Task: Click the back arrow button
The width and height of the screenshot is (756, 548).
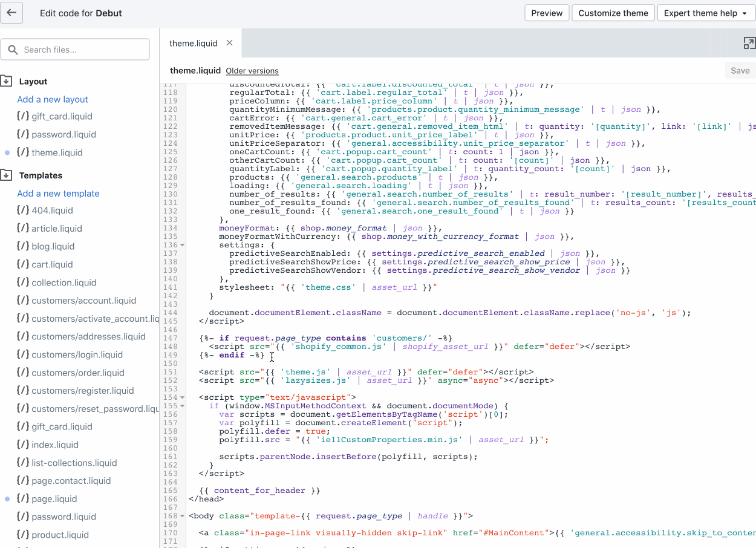Action: click(12, 13)
